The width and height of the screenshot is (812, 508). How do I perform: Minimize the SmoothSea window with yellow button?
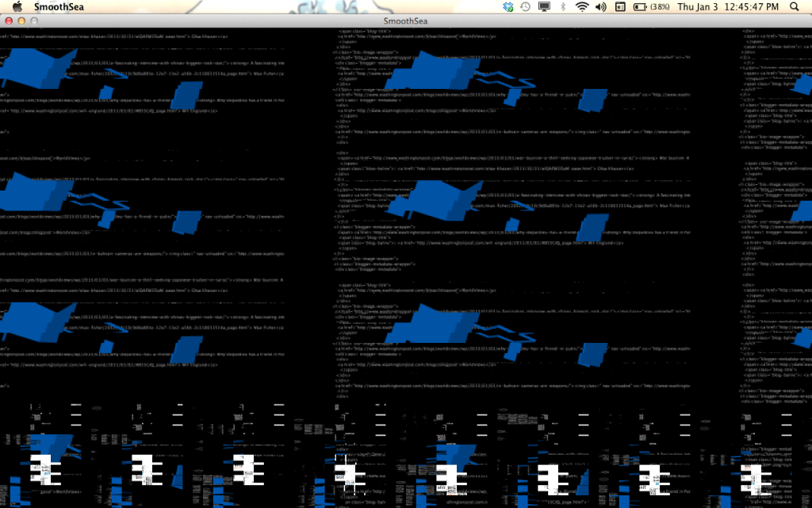pos(21,21)
